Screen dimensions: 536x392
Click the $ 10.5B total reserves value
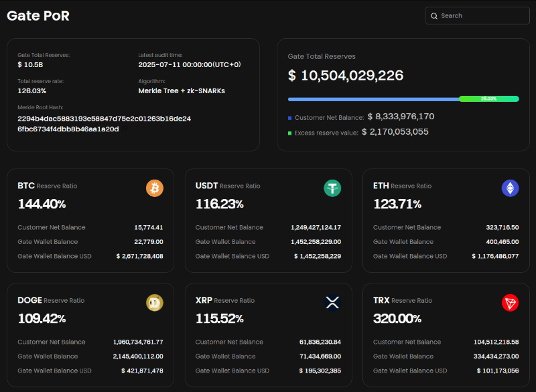click(x=30, y=64)
